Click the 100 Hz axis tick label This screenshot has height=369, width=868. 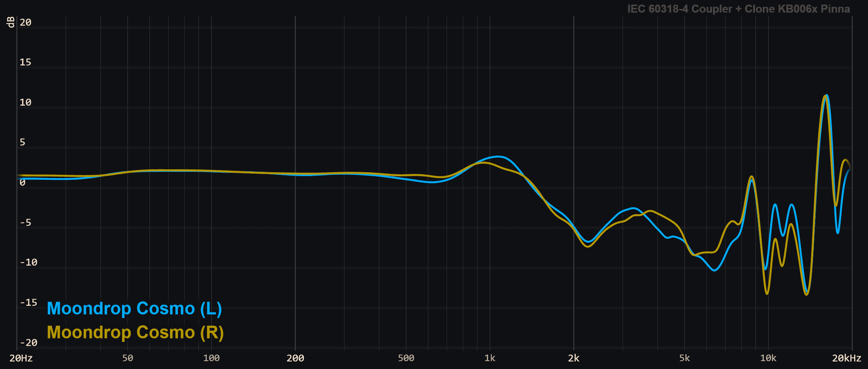point(211,358)
